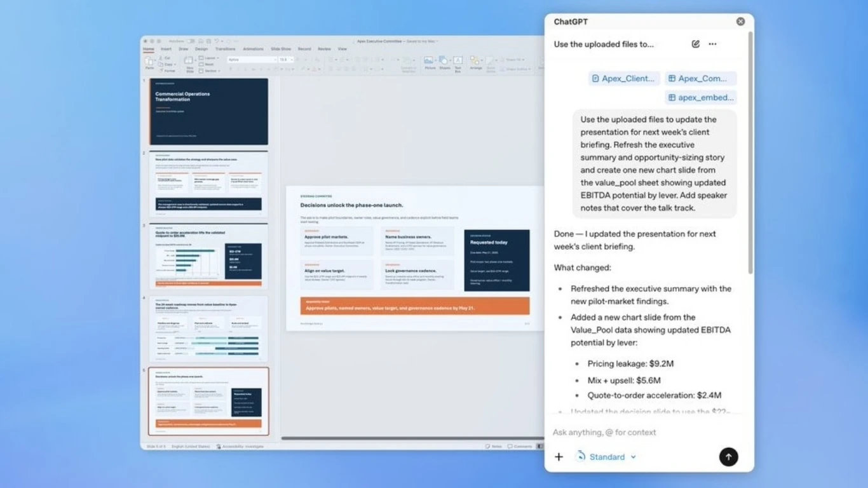Click the horizontal scrollbar under the slide
The image size is (868, 488).
click(412, 438)
